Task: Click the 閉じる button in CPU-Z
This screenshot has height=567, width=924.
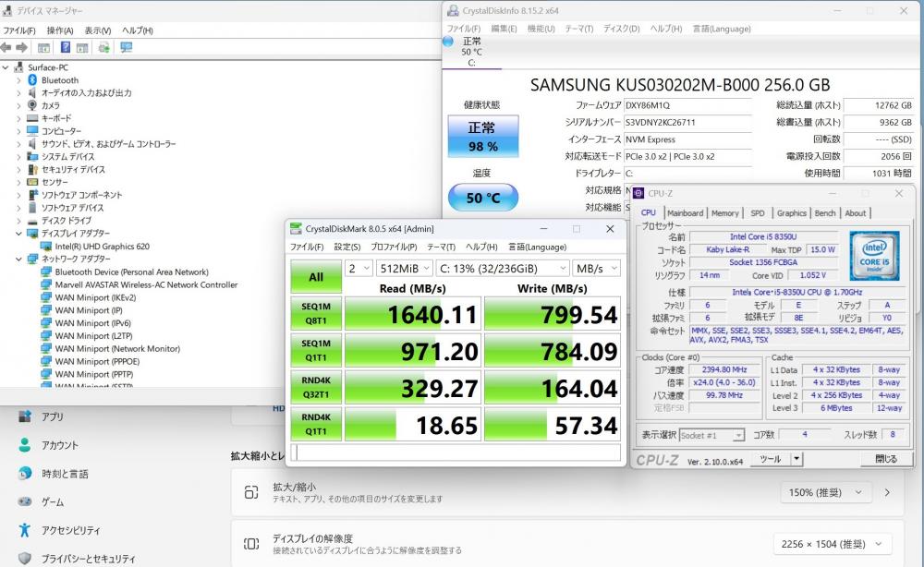Action: [x=886, y=459]
